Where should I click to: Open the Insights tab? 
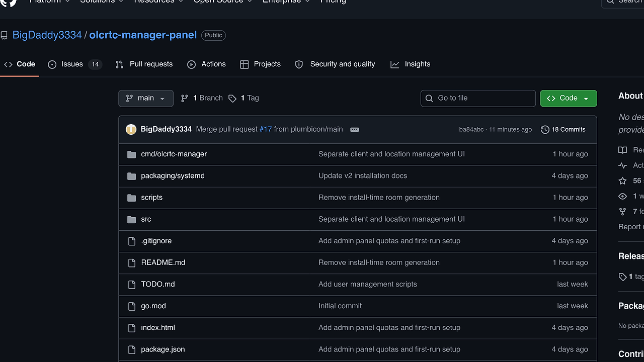(x=411, y=64)
